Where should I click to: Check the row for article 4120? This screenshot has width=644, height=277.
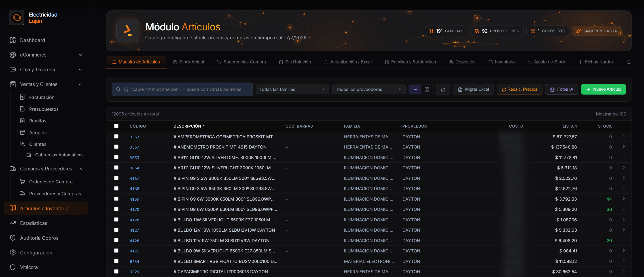116,219
